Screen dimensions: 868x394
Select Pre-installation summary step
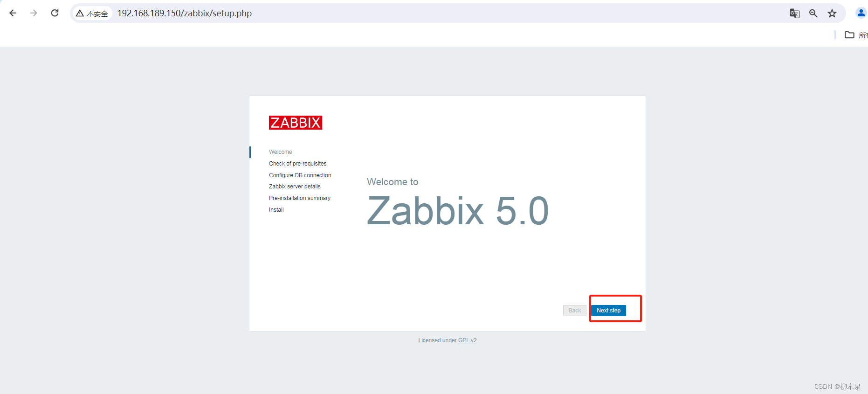[x=299, y=198]
